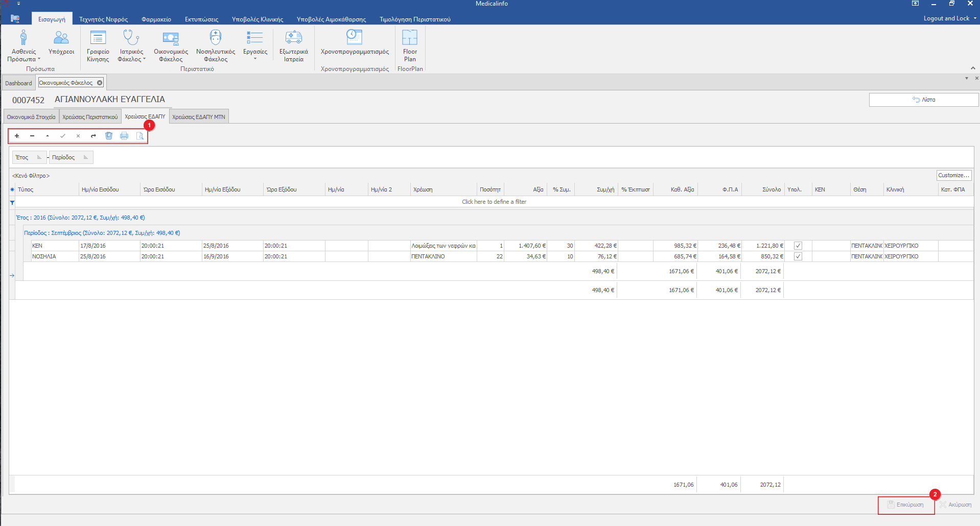980x526 pixels.
Task: Click the trash bin icon in toolbar
Action: coord(109,136)
